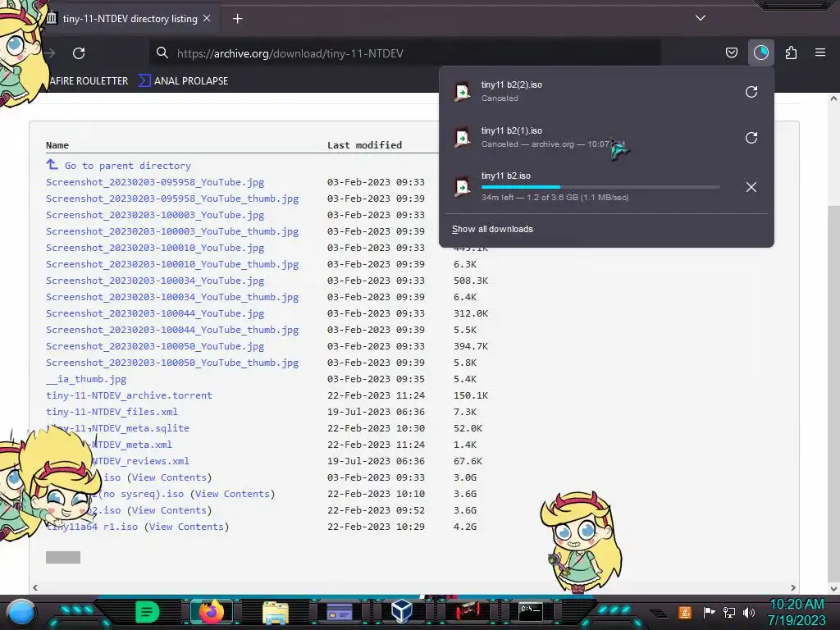840x630 pixels.
Task: Open the volume speaker tray icon
Action: pos(749,612)
